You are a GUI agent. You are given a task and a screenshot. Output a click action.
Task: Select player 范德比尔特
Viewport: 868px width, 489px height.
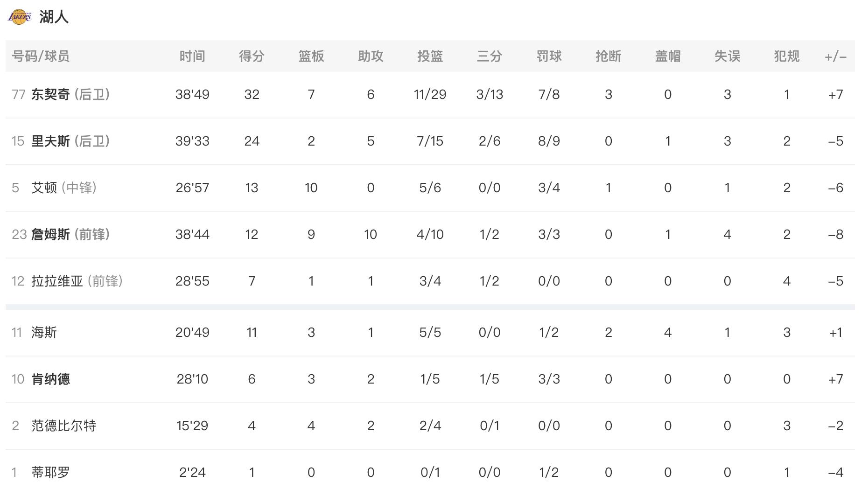click(x=63, y=426)
